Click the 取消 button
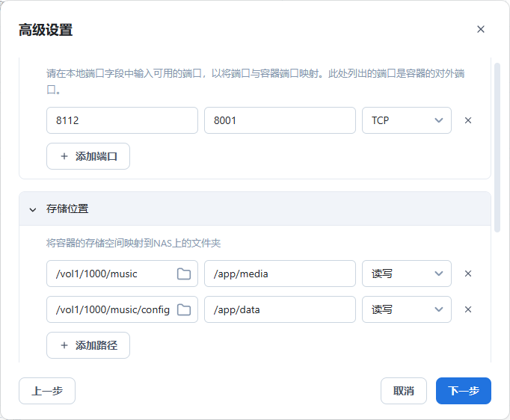 coord(403,391)
